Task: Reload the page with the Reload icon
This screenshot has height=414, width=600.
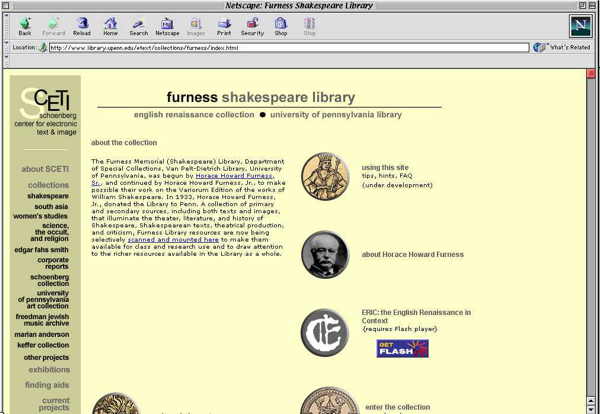Action: [82, 26]
